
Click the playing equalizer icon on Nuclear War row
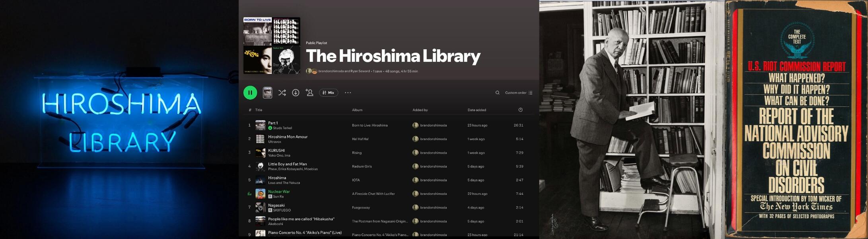[249, 194]
